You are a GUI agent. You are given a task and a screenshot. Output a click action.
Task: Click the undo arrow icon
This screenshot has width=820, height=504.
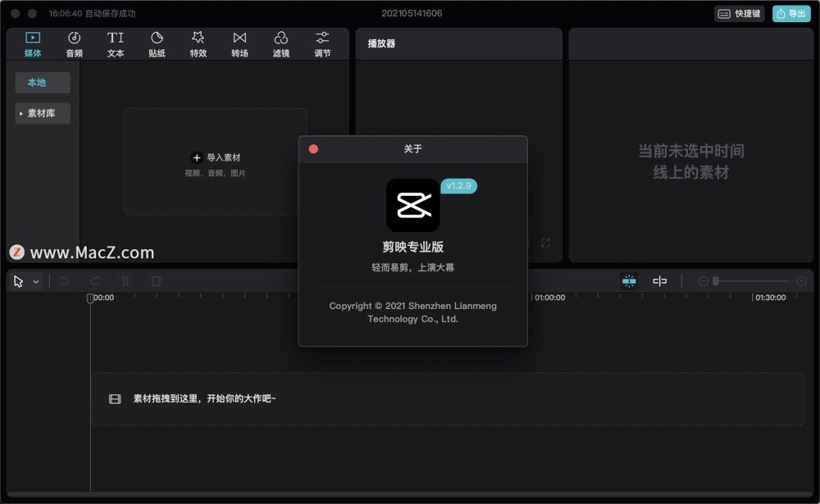(64, 281)
